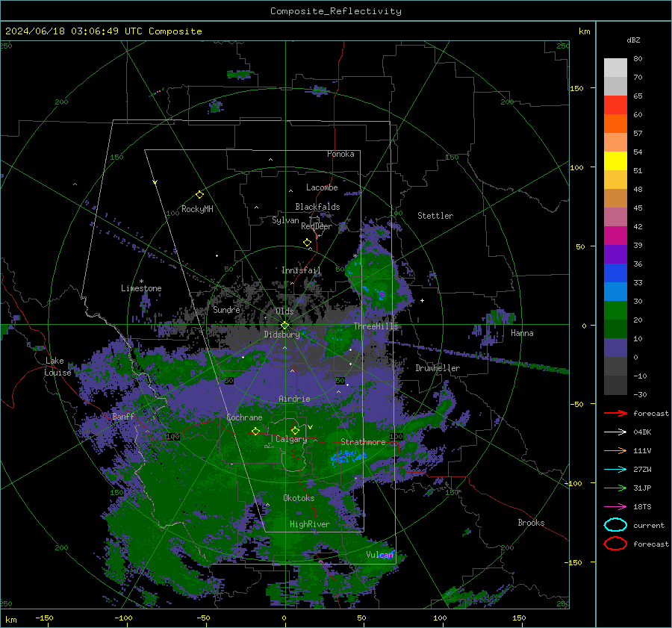Click the cyan 27ZW arrow legend icon
The height and width of the screenshot is (628, 672).
coord(615,470)
